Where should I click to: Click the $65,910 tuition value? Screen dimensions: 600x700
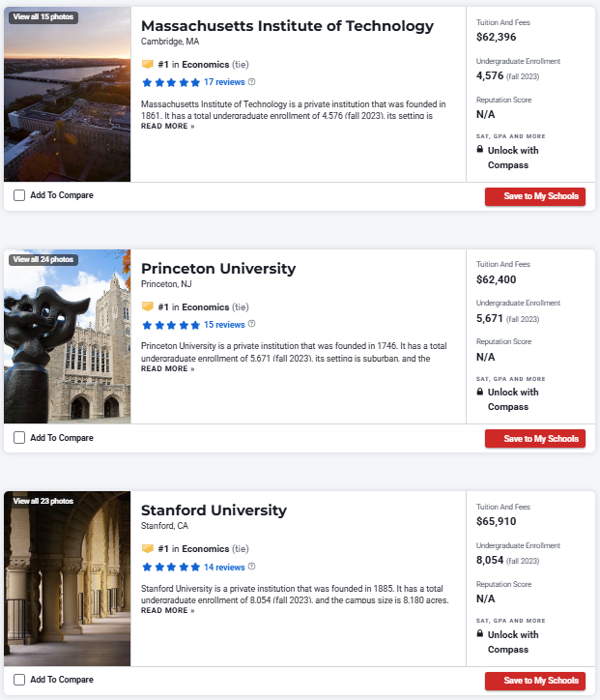(496, 521)
